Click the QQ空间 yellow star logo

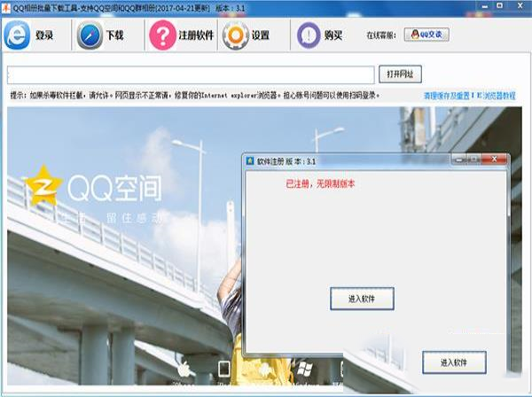[43, 185]
